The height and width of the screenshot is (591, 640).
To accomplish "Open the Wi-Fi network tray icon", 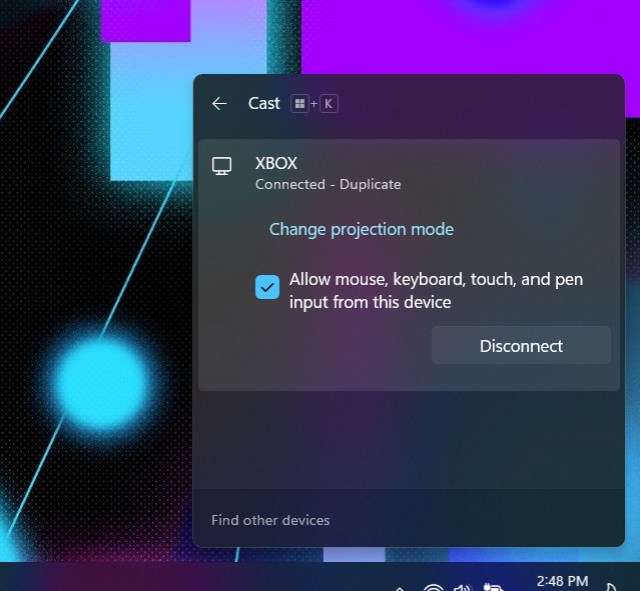I will (433, 588).
